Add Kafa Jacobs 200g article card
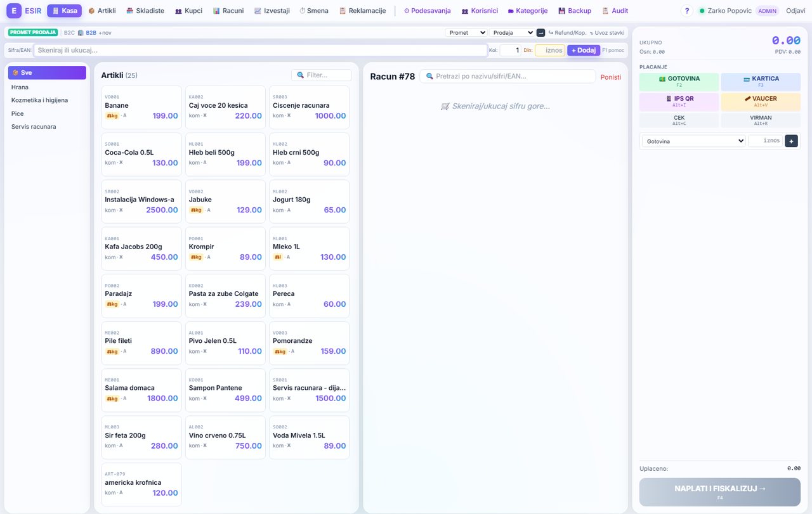Viewport: 812px width, 514px height. pos(141,248)
